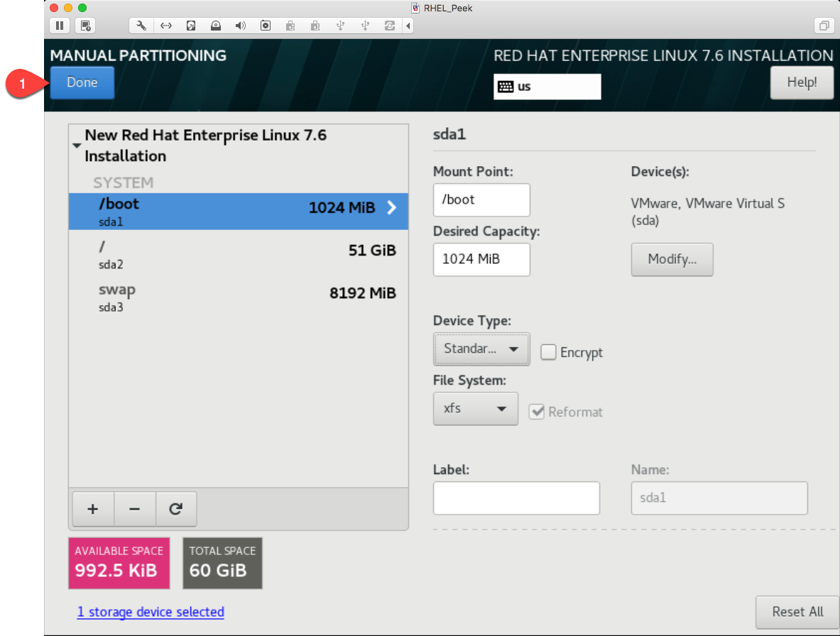This screenshot has width=840, height=636.
Task: Click the RED HAT ENTERPRISE LINUX 7.6 INSTALLATION title
Action: pos(663,55)
